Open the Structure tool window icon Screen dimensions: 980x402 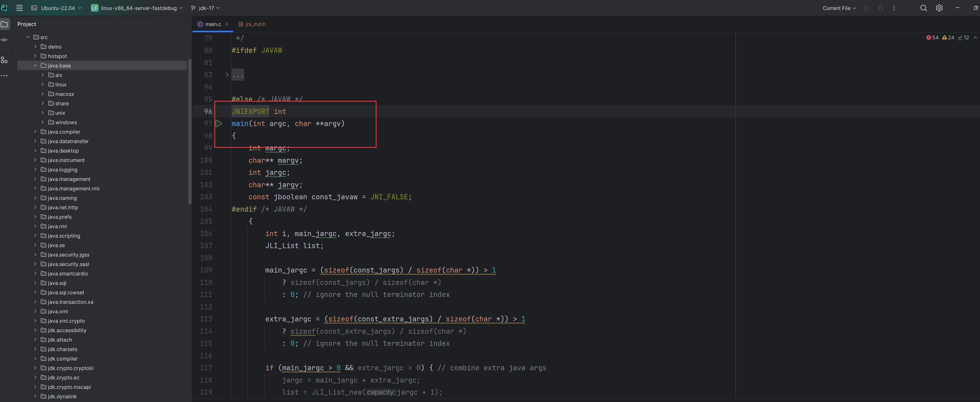coord(4,60)
